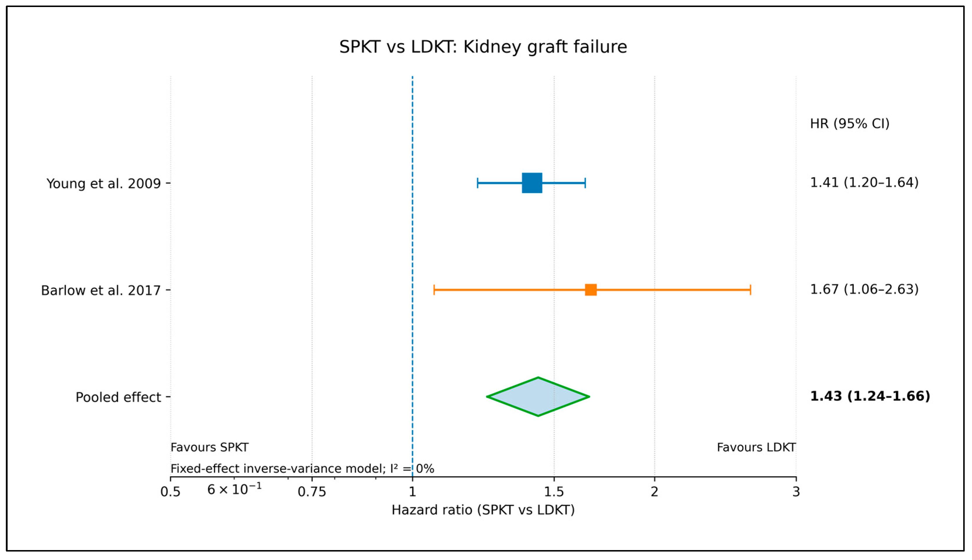Click the blue square marker for Young 2009
This screenshot has width=972, height=560.
coord(532,183)
